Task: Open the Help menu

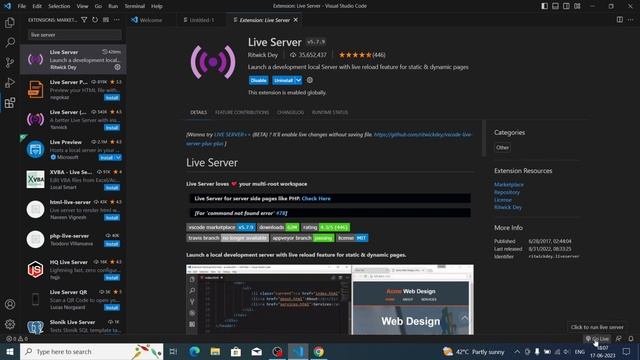Action: click(x=157, y=6)
